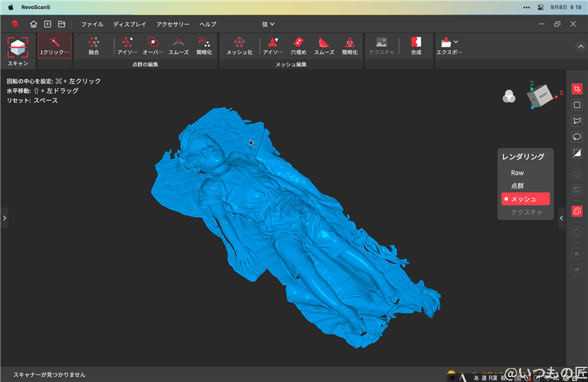The width and height of the screenshot is (588, 382).
Task: Open the アクセサリー menu
Action: [x=173, y=24]
